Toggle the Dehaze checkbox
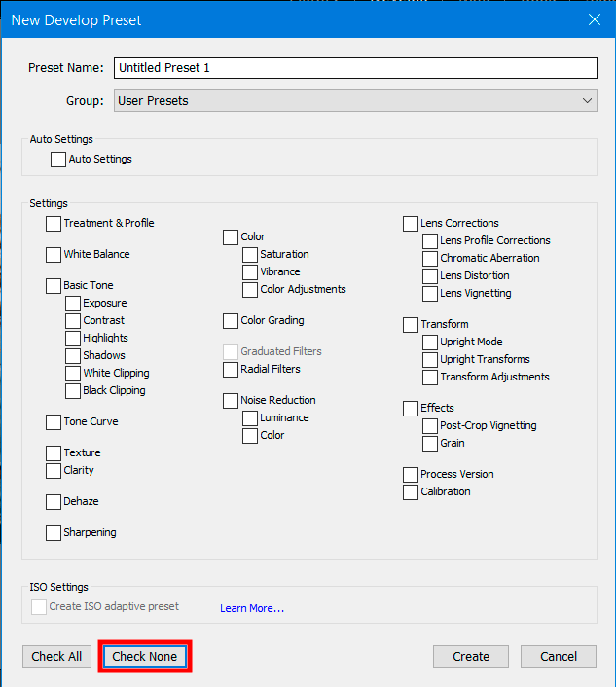Viewport: 616px width, 687px height. (x=54, y=502)
